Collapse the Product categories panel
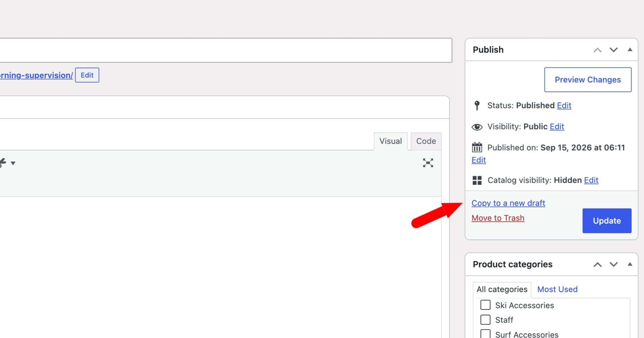 pos(630,264)
